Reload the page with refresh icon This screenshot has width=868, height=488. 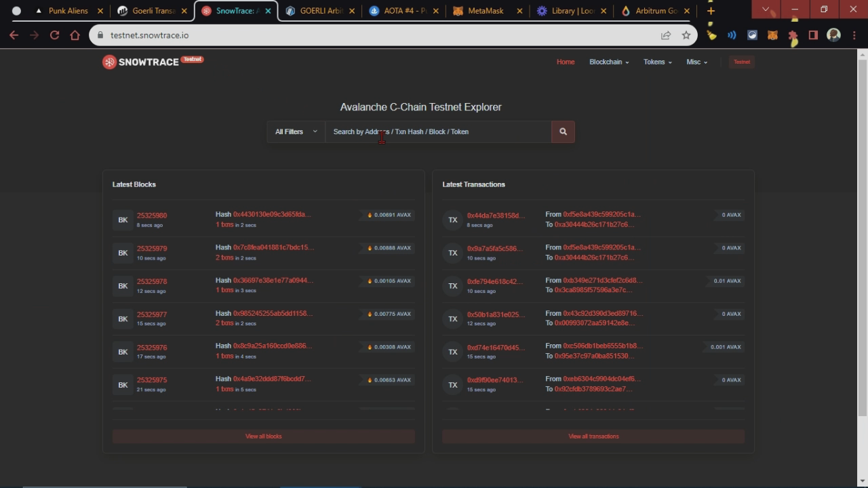[54, 35]
